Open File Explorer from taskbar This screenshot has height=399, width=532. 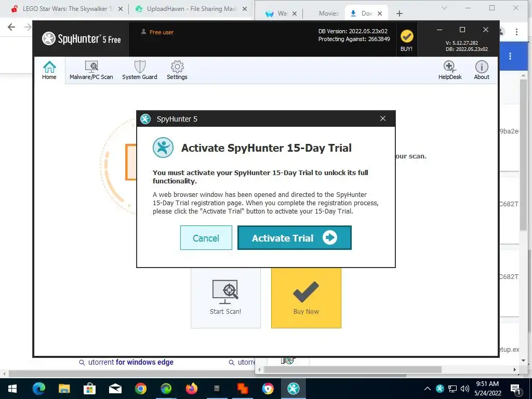64,389
